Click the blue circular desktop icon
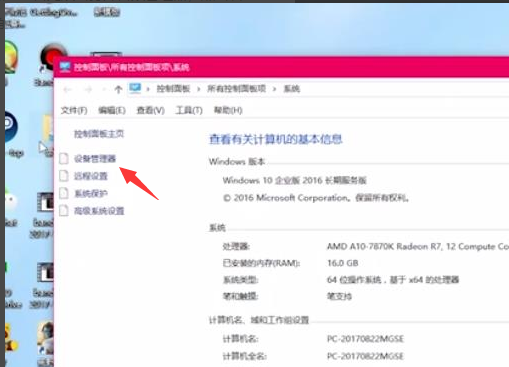The width and height of the screenshot is (509, 367). 11,127
